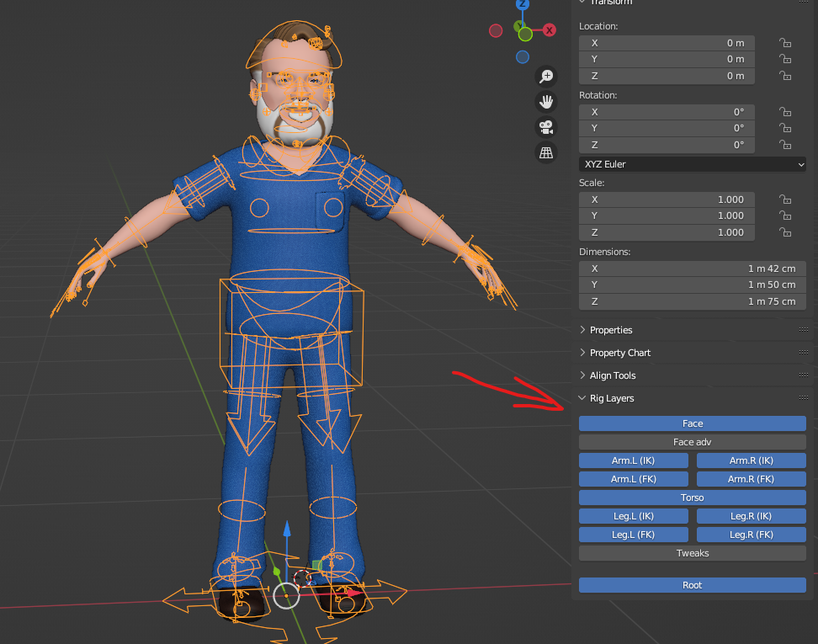
Task: Lock the Scale X value
Action: click(x=785, y=200)
